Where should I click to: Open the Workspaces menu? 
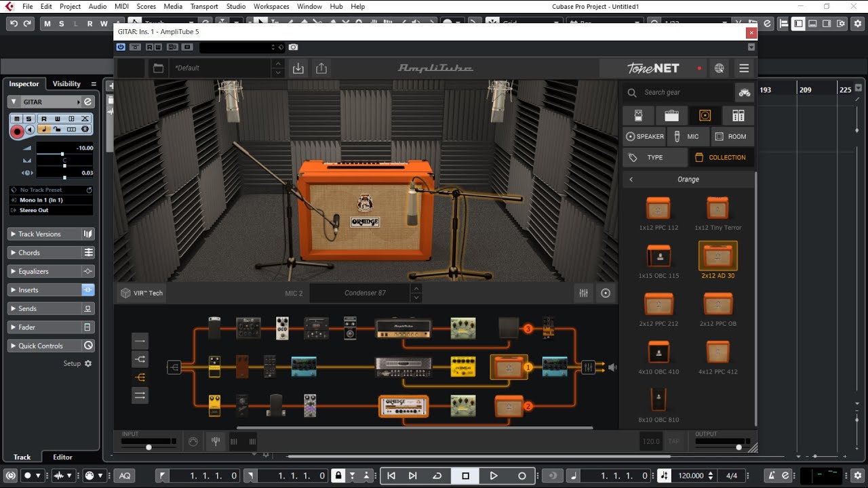click(x=271, y=6)
